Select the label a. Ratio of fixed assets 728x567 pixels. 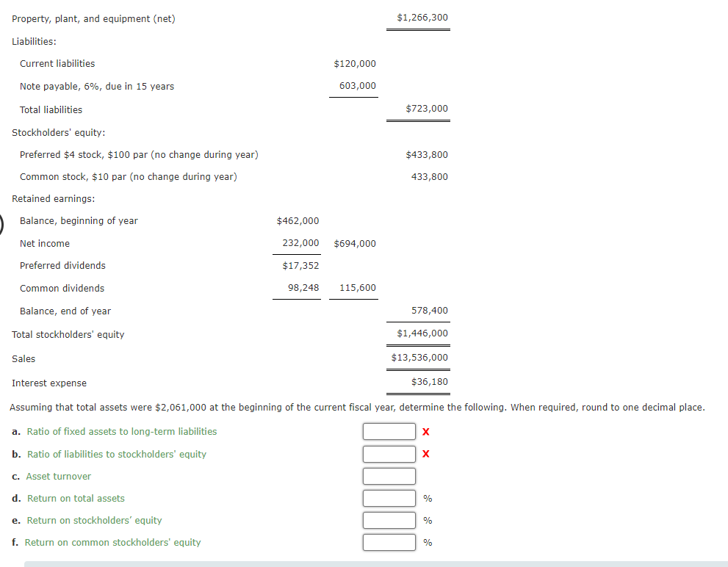click(x=115, y=431)
